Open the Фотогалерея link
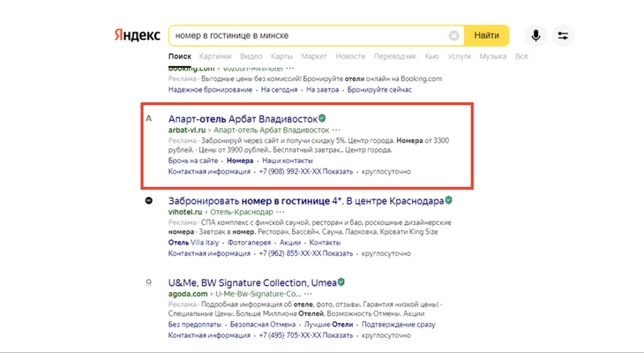 pyautogui.click(x=250, y=243)
